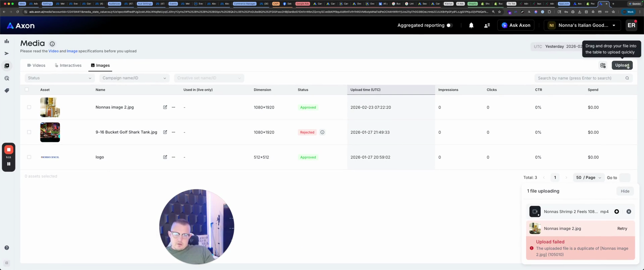The image size is (644, 270).
Task: Click the search by name field
Action: click(x=579, y=78)
